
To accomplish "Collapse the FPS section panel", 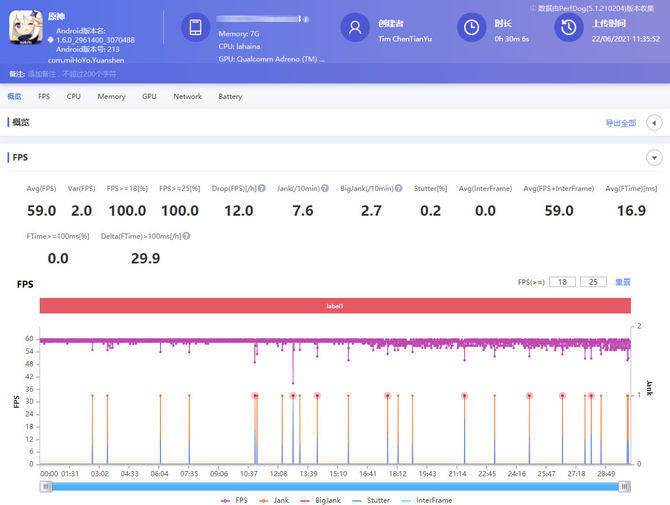I will pos(654,158).
